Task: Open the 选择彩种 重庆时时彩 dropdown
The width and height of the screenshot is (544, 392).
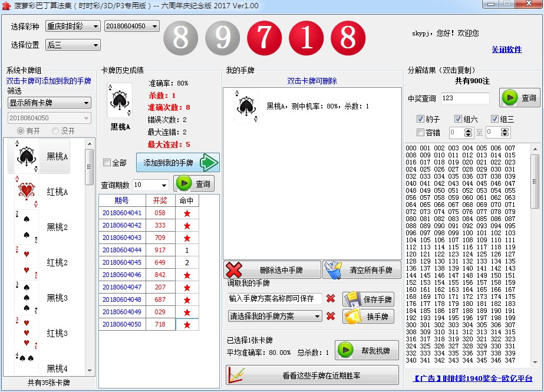Action: [72, 27]
